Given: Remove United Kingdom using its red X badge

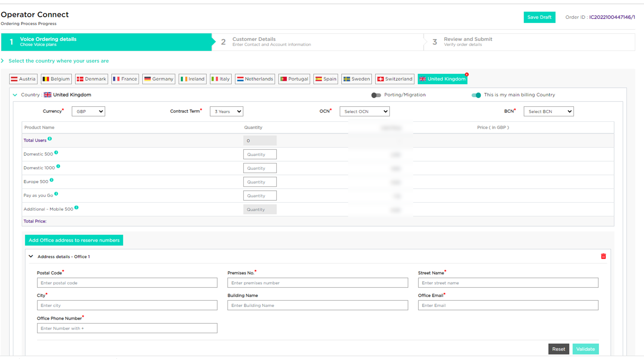Looking at the screenshot, I should 467,74.
